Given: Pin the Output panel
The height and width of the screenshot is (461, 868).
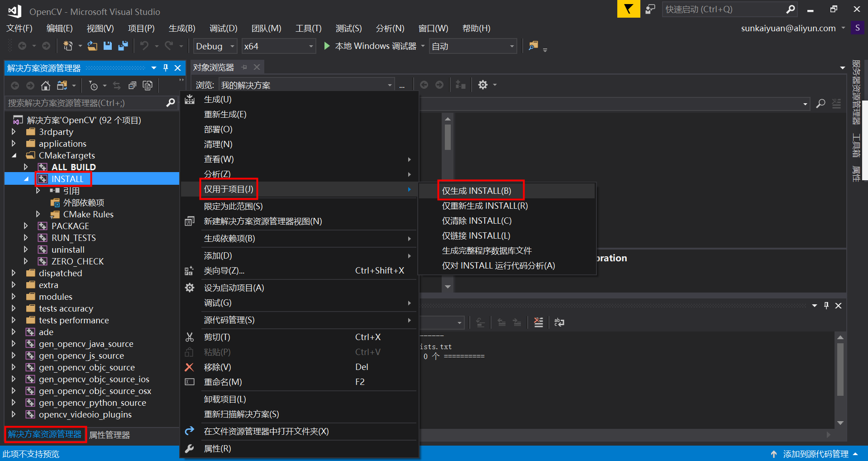Looking at the screenshot, I should tap(826, 306).
